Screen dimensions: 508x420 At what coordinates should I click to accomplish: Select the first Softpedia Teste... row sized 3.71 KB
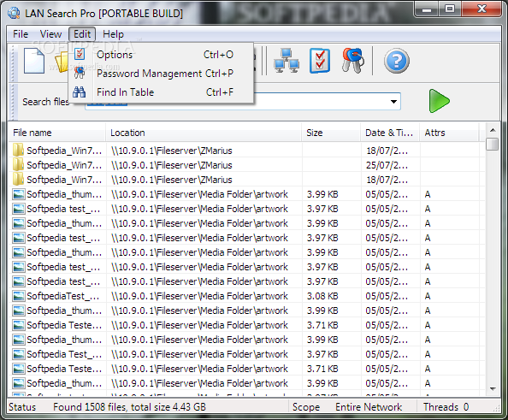point(246,325)
